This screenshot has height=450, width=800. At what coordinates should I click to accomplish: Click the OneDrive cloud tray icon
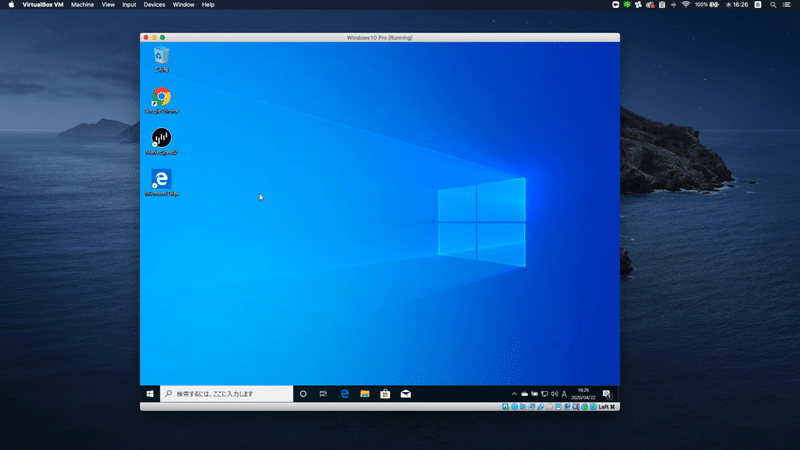[x=524, y=394]
